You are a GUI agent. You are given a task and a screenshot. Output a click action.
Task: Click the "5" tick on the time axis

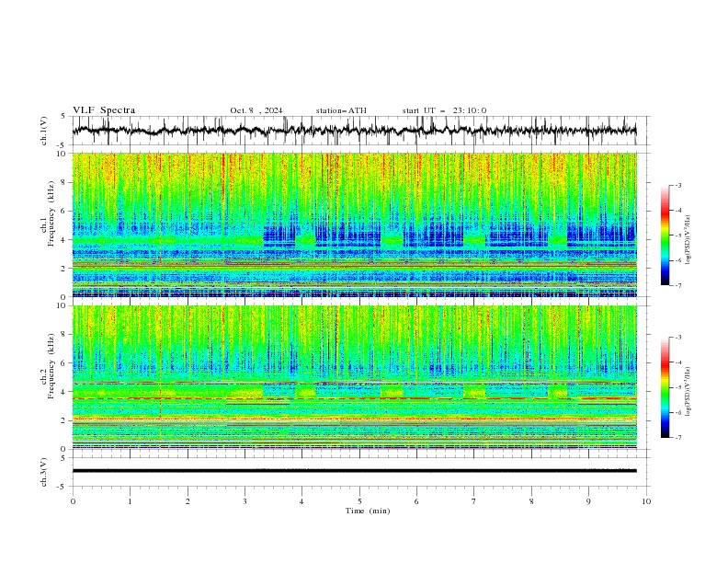359,501
